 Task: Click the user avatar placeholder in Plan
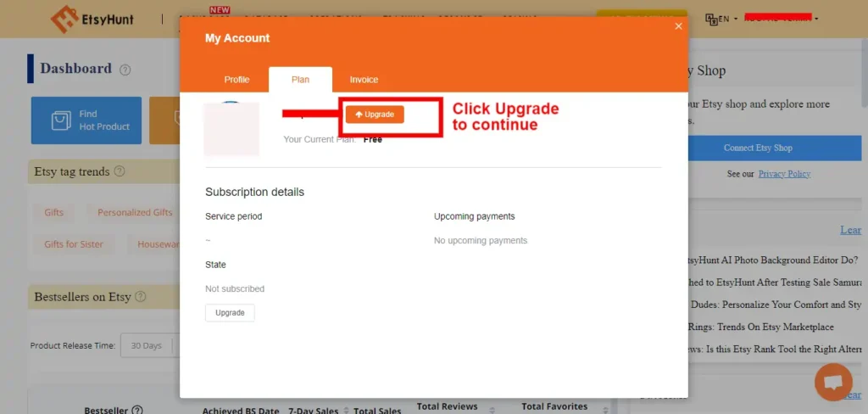[231, 129]
